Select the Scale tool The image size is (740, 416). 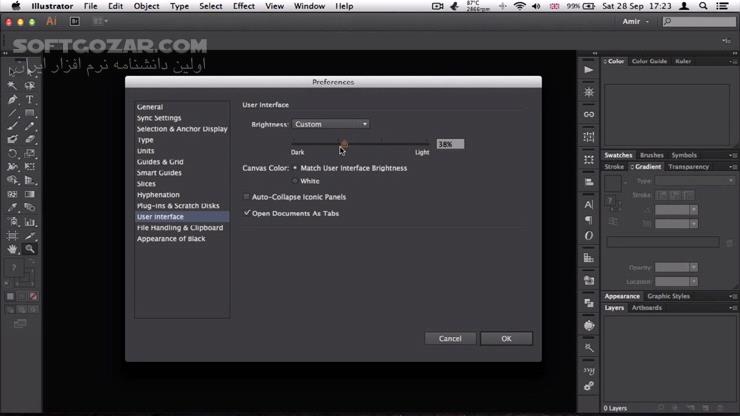[29, 153]
